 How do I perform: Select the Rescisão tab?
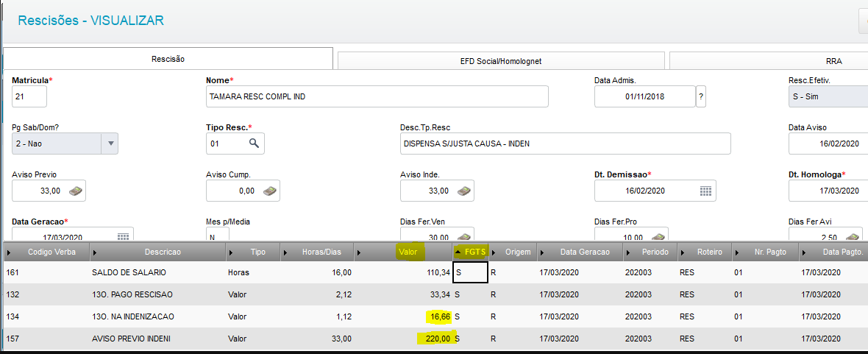pyautogui.click(x=168, y=59)
